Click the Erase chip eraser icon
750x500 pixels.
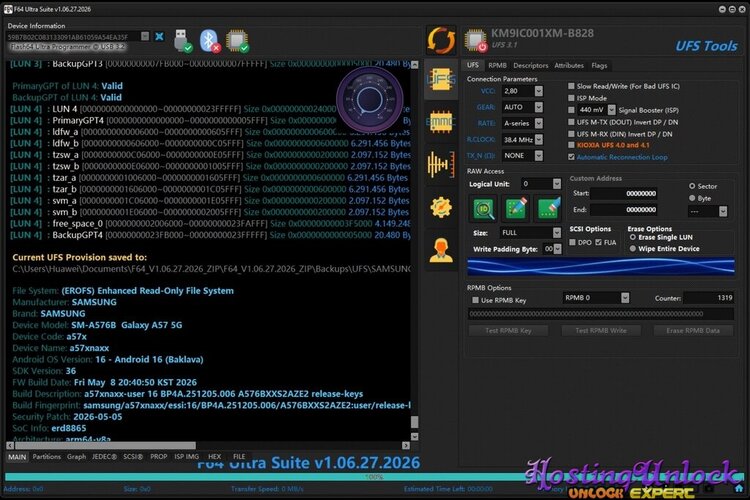click(x=548, y=209)
